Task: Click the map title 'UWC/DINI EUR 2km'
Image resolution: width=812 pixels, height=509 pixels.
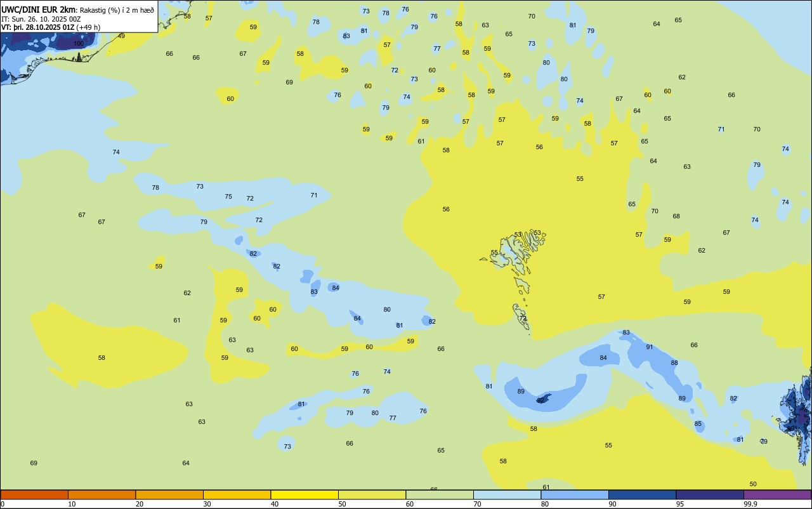Action: pyautogui.click(x=39, y=9)
